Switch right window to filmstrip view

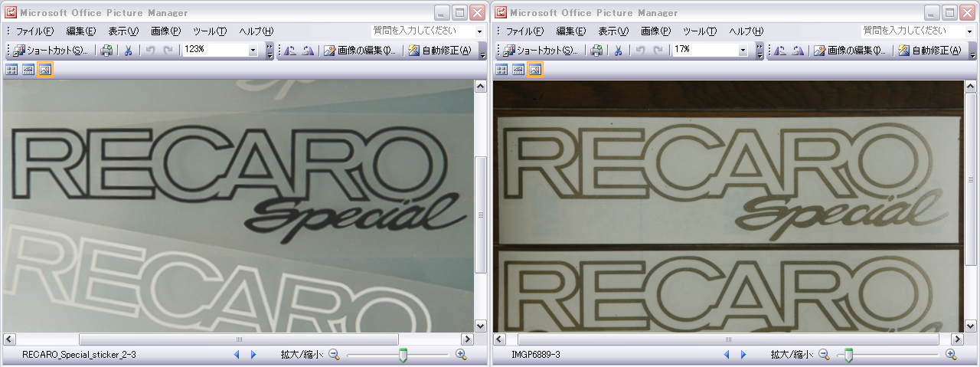518,70
